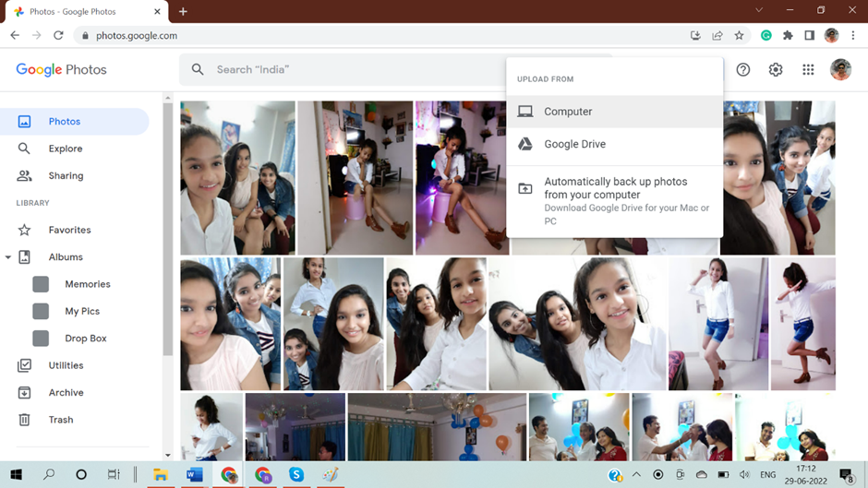Click the Sharing people icon
Image resolution: width=868 pixels, height=488 pixels.
click(24, 175)
